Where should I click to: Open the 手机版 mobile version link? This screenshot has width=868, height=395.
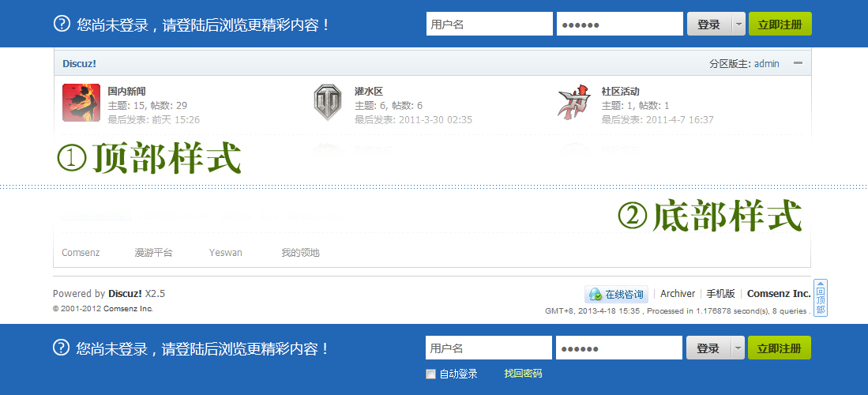coord(721,294)
